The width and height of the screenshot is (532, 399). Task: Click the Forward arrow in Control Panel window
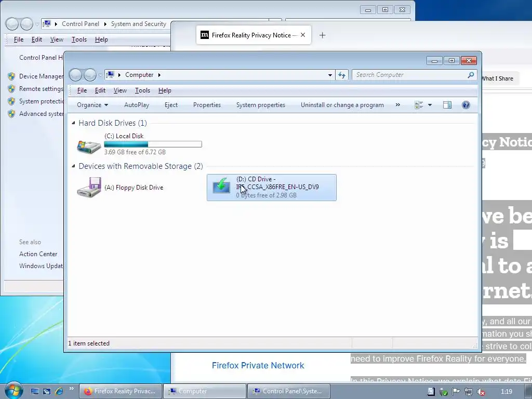(26, 24)
